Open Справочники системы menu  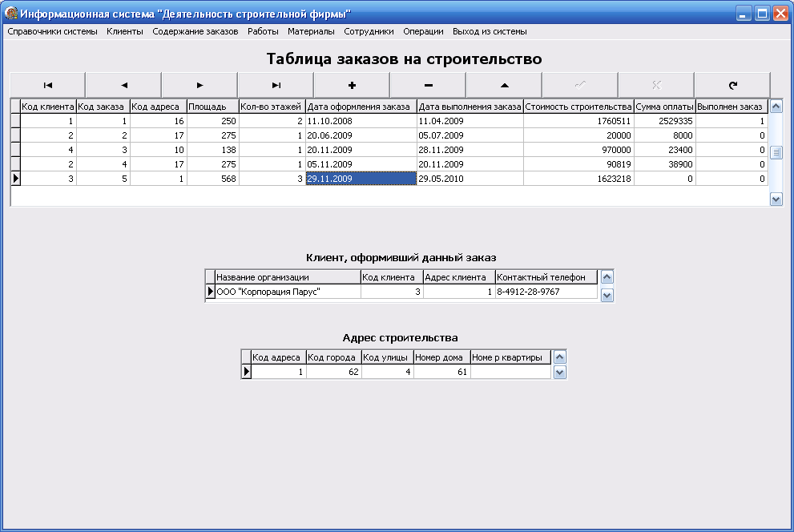(52, 31)
